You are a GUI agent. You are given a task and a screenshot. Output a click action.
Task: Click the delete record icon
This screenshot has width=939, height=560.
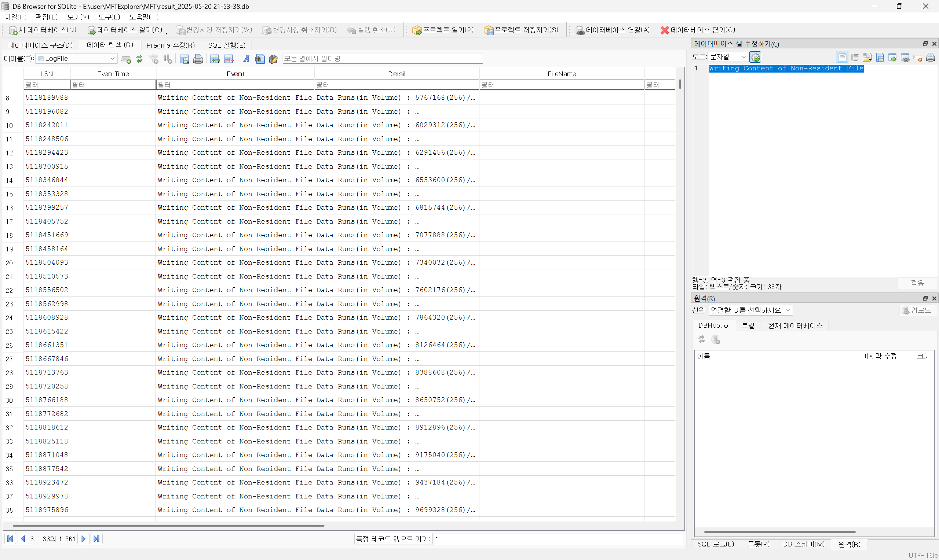point(229,59)
